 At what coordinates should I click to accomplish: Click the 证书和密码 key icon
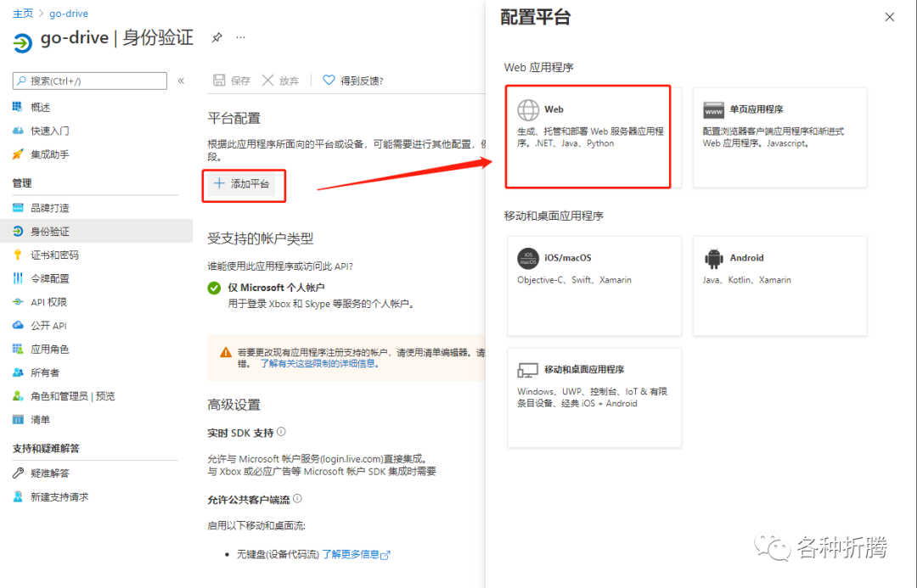[x=18, y=255]
